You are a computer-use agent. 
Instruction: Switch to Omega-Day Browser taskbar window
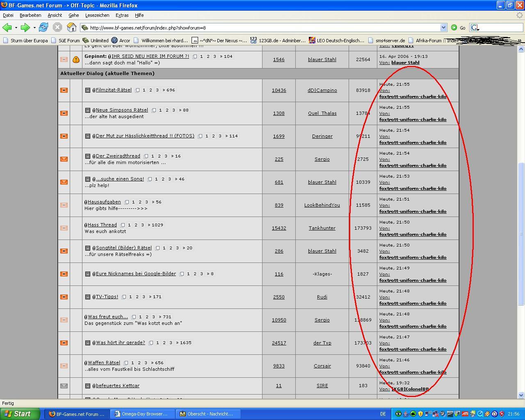pyautogui.click(x=143, y=414)
